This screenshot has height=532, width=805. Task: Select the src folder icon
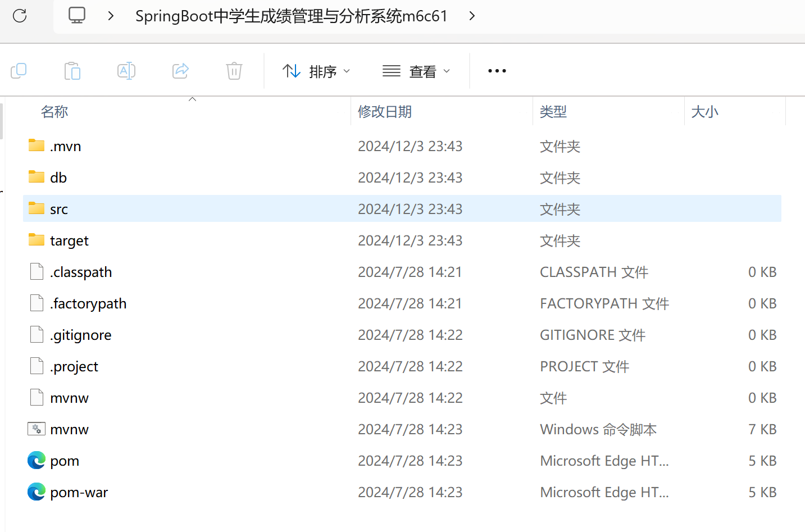click(x=37, y=208)
